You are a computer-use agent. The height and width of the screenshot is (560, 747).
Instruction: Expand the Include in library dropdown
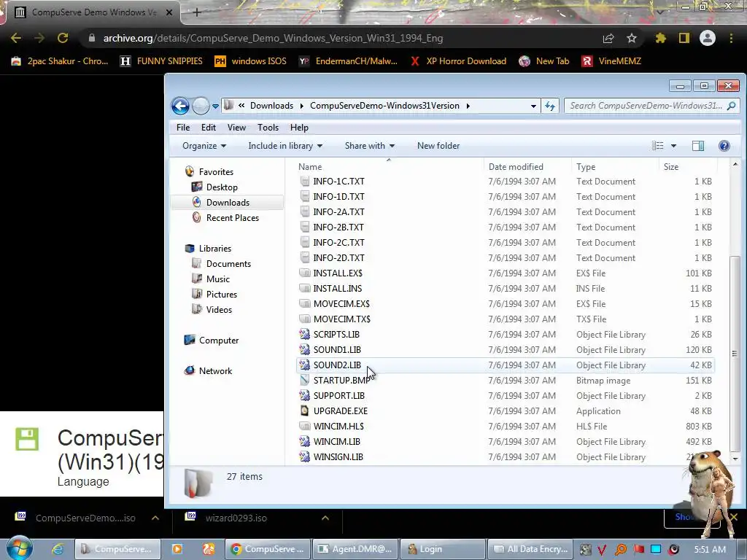(285, 146)
